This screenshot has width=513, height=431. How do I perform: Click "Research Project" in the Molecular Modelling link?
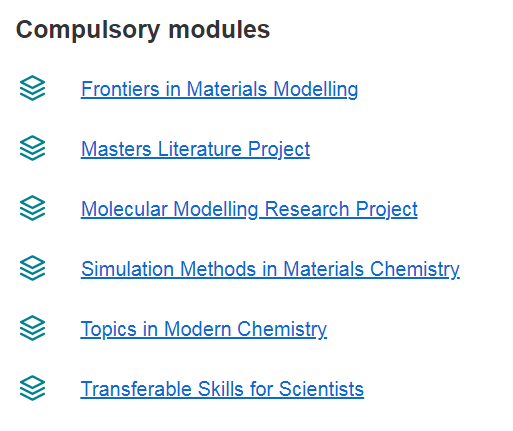pyautogui.click(x=341, y=209)
